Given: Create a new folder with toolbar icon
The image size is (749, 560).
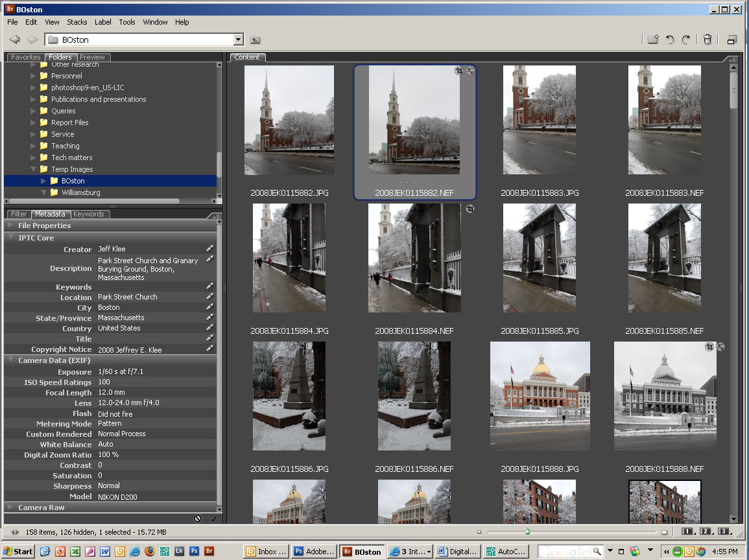Looking at the screenshot, I should pyautogui.click(x=653, y=40).
